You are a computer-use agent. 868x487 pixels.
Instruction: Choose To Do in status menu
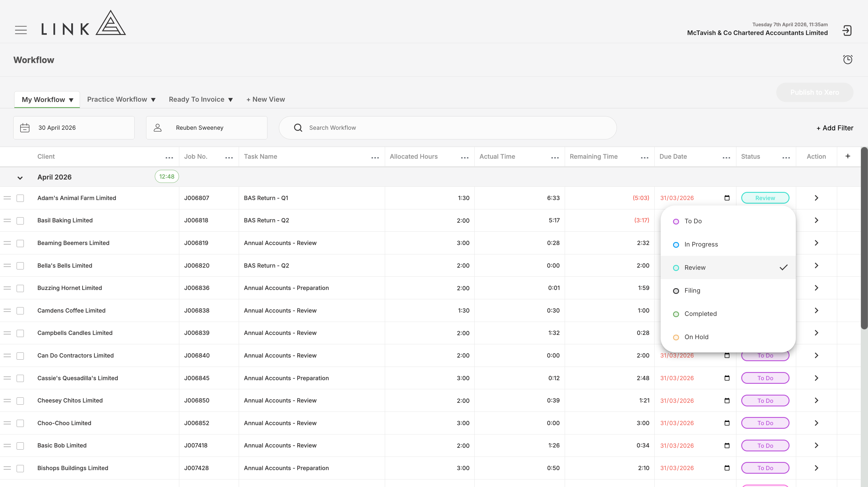(x=728, y=221)
